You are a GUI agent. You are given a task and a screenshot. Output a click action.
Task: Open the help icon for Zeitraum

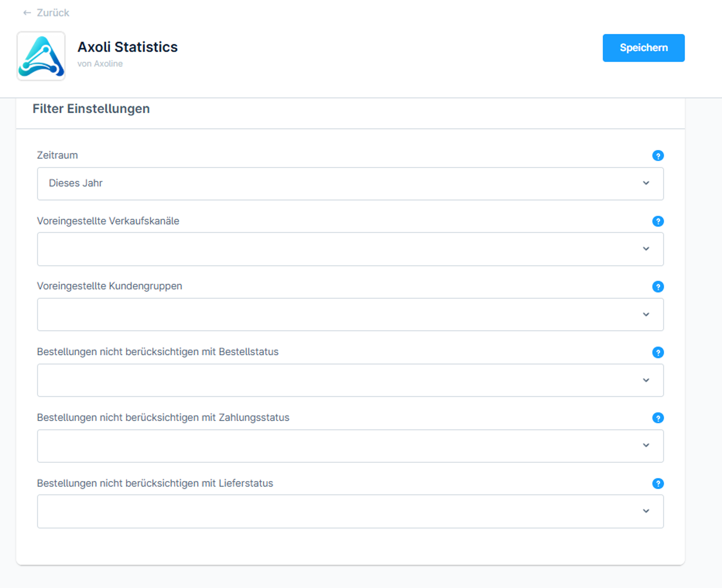pyautogui.click(x=658, y=156)
